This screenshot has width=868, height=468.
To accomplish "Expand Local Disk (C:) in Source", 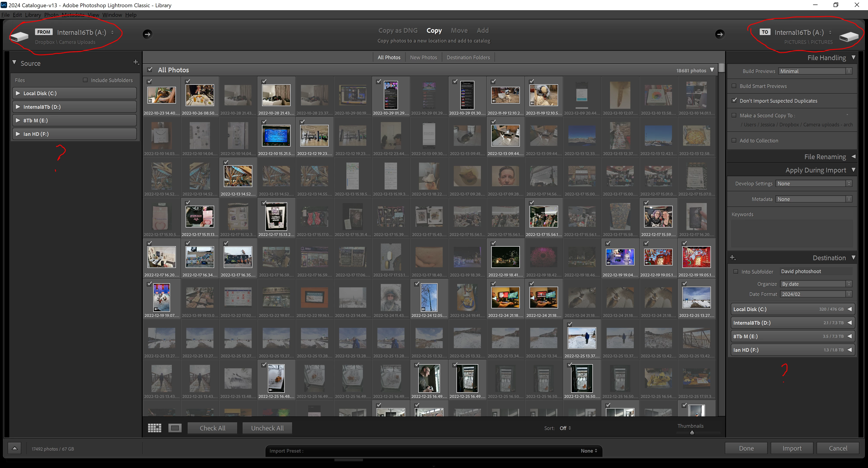I will [18, 93].
